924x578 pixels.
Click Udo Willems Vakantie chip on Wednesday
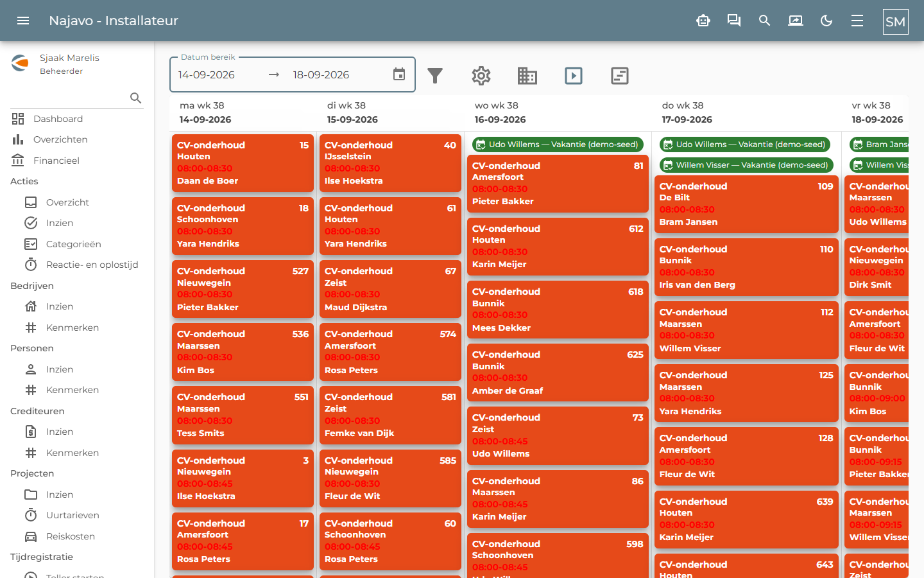coord(558,144)
